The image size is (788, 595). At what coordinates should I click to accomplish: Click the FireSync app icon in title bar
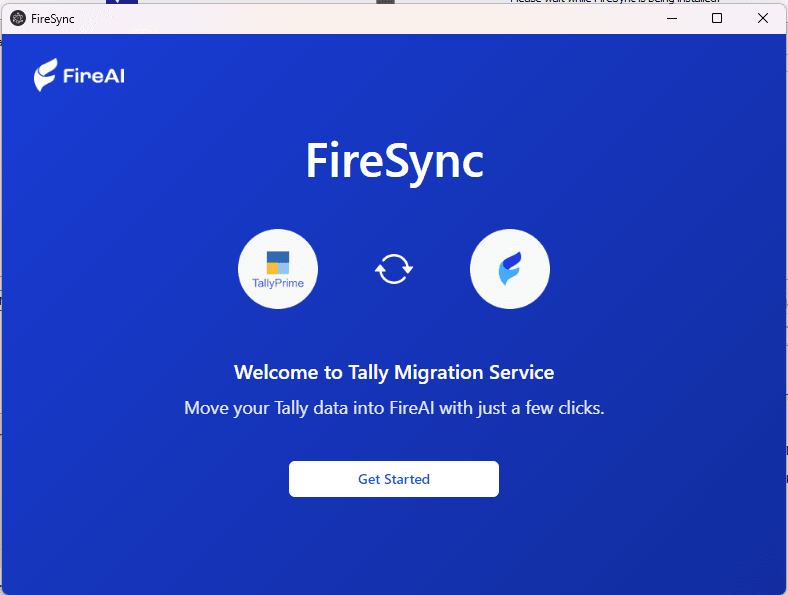click(x=18, y=19)
